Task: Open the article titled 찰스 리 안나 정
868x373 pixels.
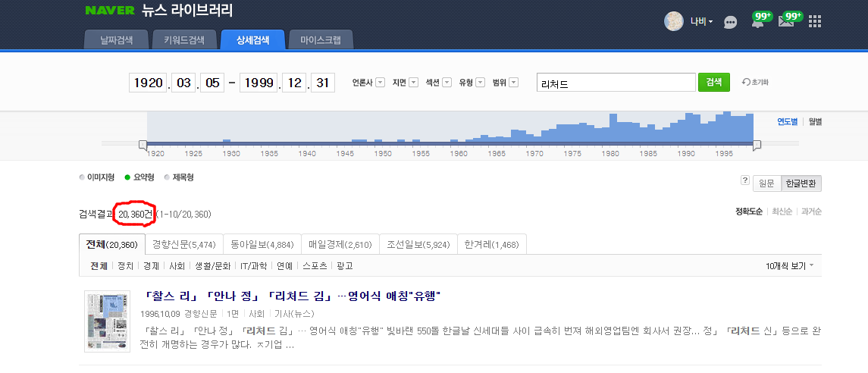Action: point(292,296)
